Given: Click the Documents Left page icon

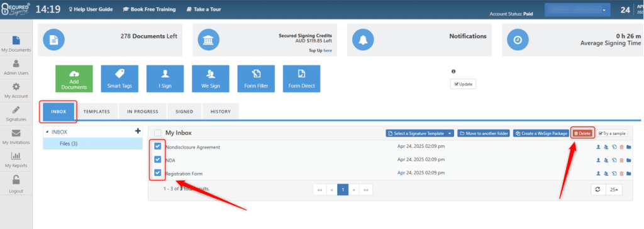Looking at the screenshot, I should click(54, 40).
